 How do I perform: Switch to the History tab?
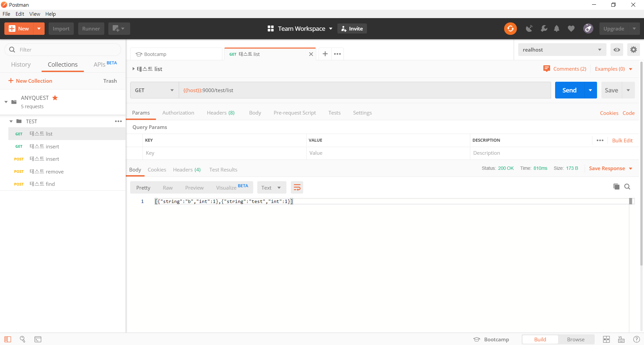21,64
